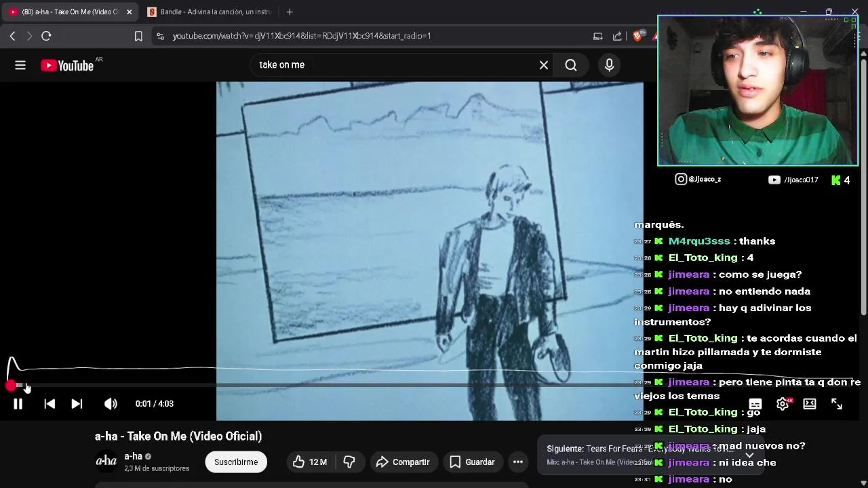Mute the video volume

pos(111,404)
